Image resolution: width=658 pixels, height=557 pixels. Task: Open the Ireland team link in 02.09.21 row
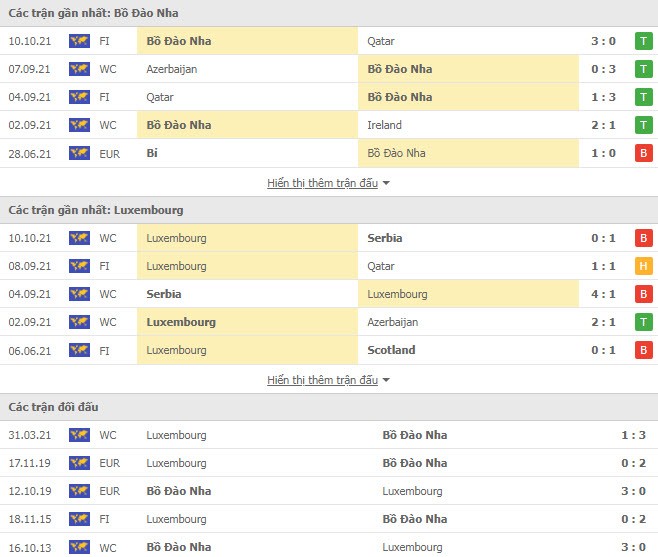pos(385,125)
